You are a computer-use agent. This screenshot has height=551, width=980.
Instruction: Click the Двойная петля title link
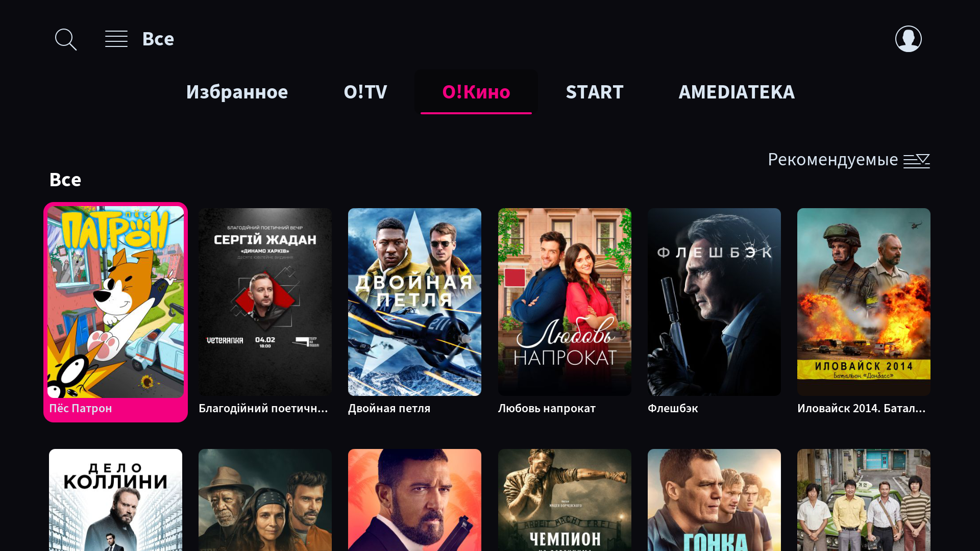click(x=389, y=408)
